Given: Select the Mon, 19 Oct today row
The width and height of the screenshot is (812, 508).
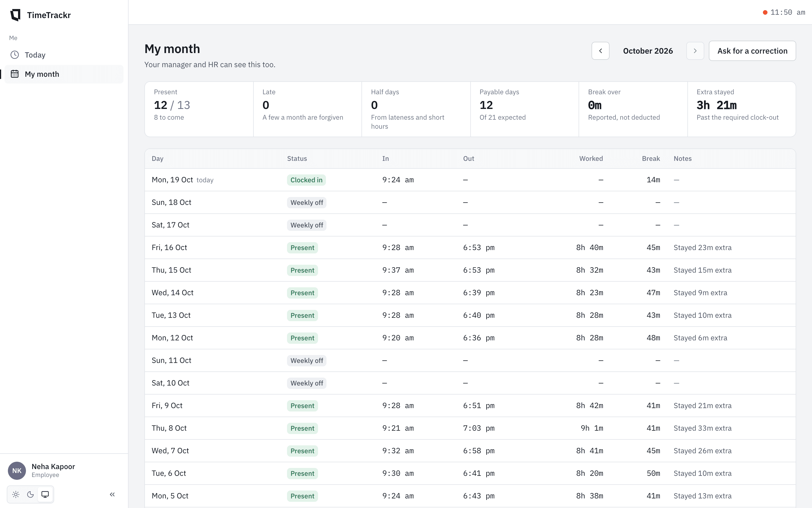Looking at the screenshot, I should click(470, 180).
